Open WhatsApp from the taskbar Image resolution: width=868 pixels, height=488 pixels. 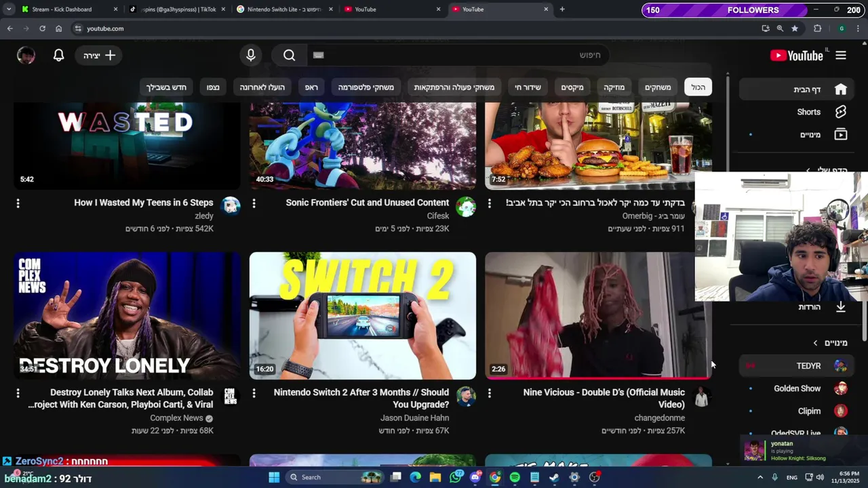tap(456, 477)
